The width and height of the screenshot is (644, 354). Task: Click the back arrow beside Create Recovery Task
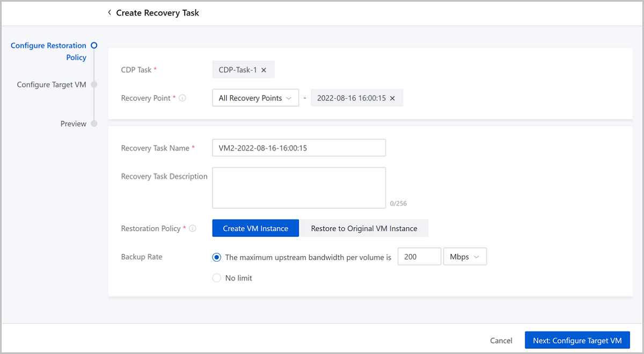[109, 12]
